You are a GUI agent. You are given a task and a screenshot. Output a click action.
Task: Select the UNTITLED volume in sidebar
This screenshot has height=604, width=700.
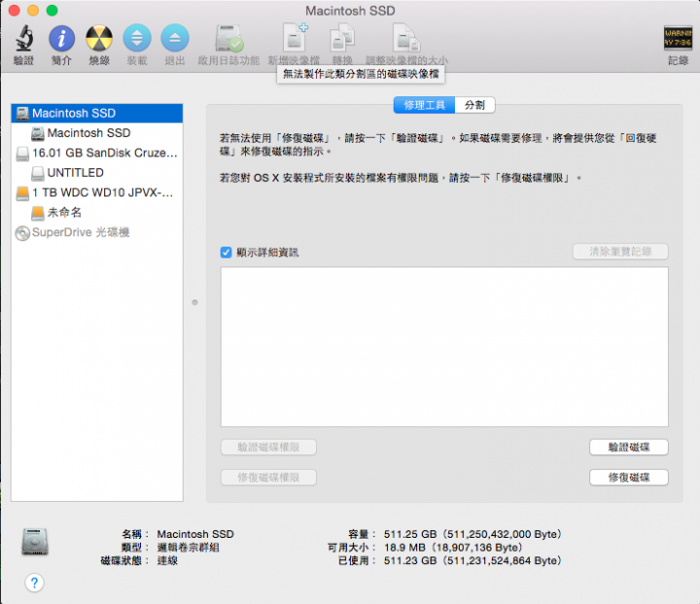coord(75,172)
